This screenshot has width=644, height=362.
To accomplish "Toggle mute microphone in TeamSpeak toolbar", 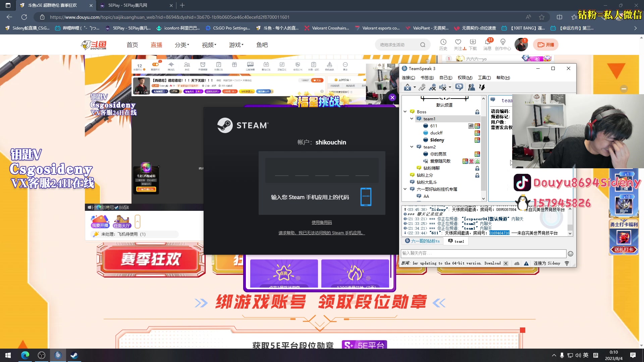I will tap(433, 87).
